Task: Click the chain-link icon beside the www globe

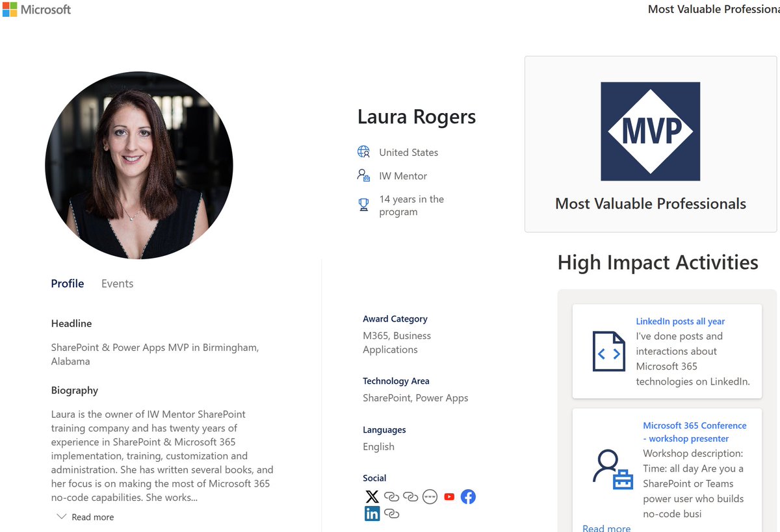Action: [x=411, y=497]
